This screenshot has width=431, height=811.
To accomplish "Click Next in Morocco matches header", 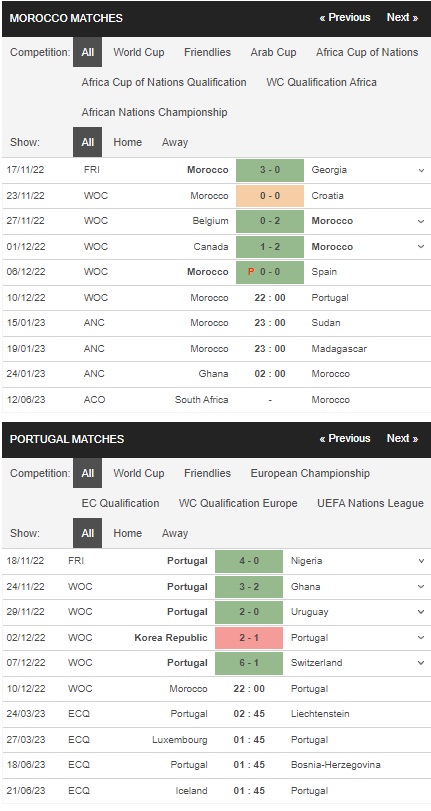I will (403, 17).
